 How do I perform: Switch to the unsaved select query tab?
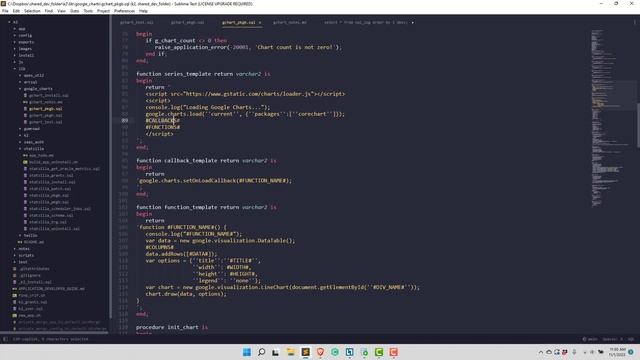pos(366,22)
